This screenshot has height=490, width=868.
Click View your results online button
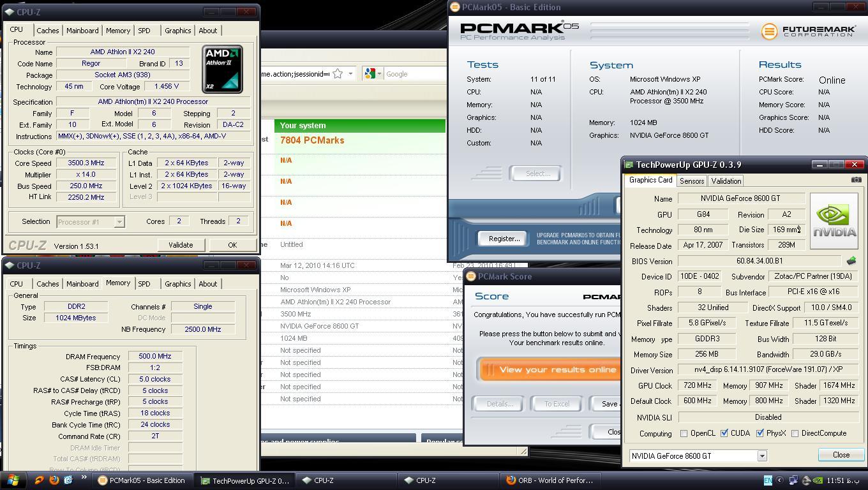tap(551, 369)
